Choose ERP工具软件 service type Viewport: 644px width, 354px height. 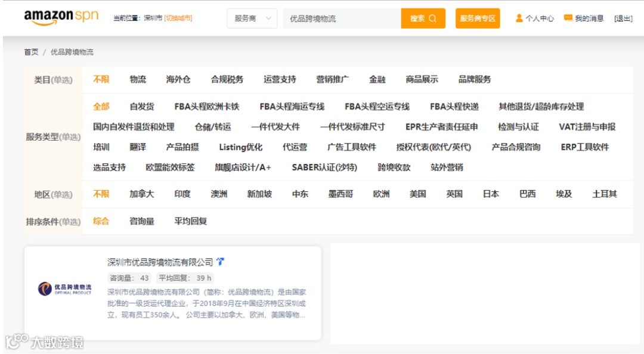pyautogui.click(x=585, y=147)
